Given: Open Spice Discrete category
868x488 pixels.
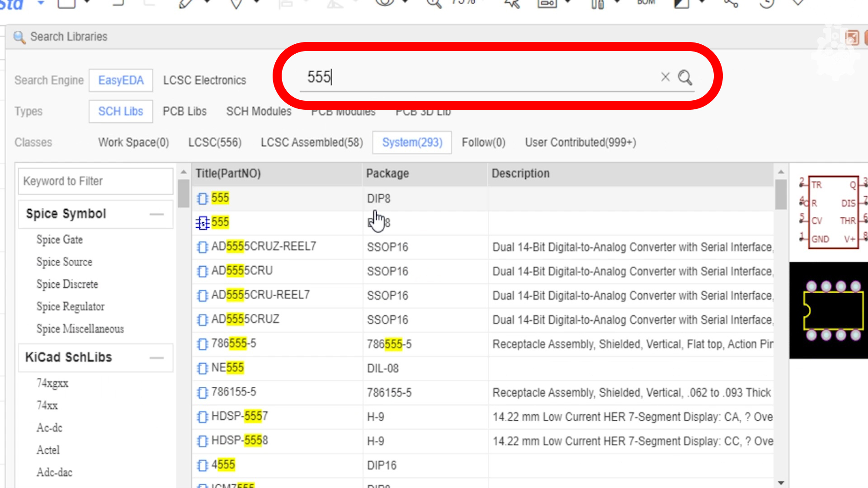Looking at the screenshot, I should click(x=67, y=284).
